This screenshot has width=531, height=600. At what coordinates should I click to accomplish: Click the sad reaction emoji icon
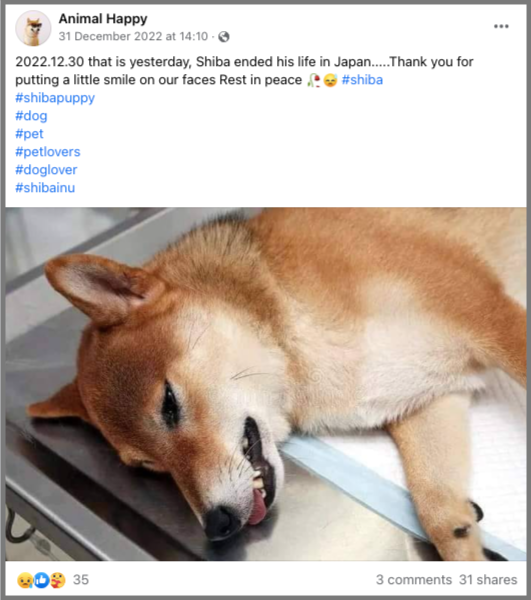coord(25,580)
